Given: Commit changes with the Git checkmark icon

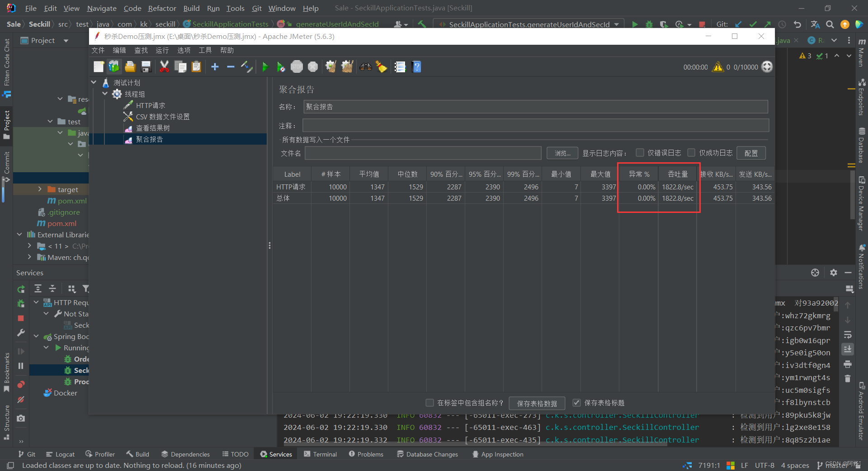Looking at the screenshot, I should pos(753,24).
